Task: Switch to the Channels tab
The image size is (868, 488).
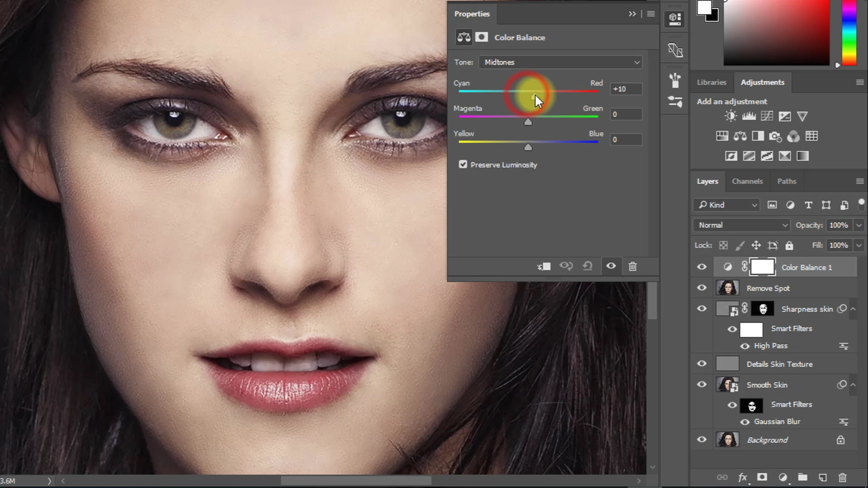Action: 747,181
